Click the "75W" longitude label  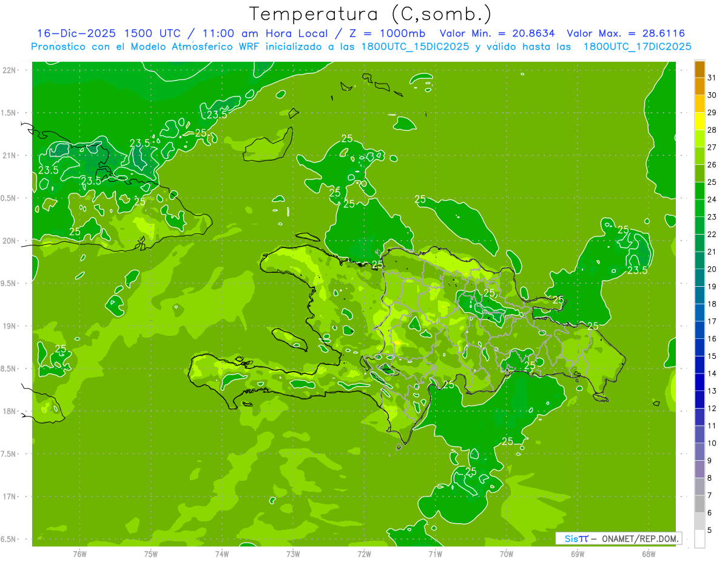(151, 554)
